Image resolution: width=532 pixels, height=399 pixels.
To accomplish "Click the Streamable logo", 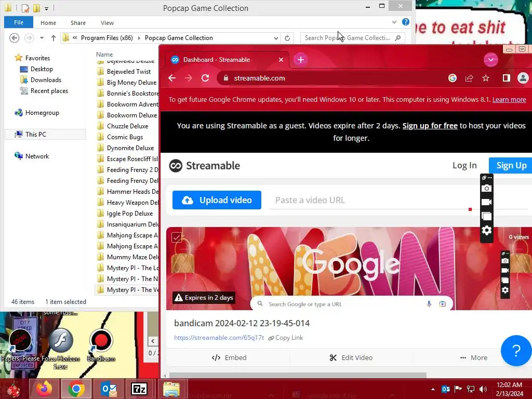I will point(204,166).
